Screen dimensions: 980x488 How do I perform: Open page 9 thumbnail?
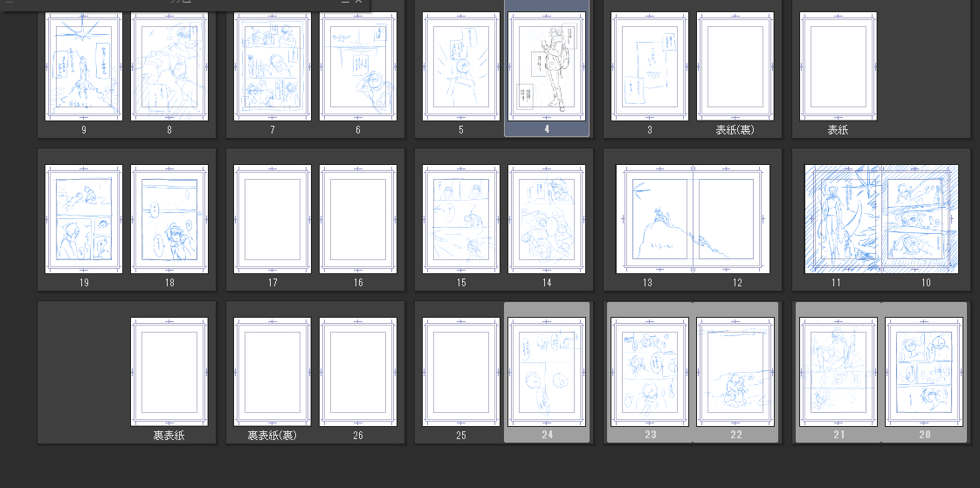pos(84,66)
